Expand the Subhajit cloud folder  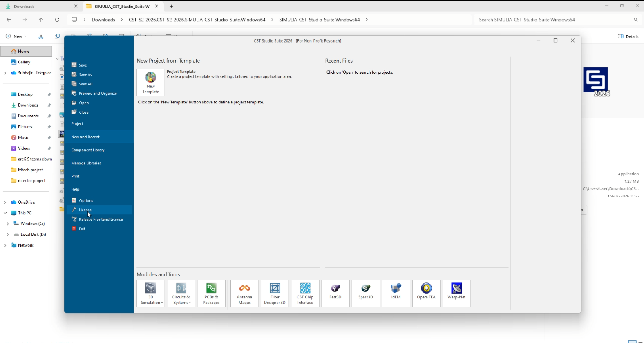coord(5,73)
